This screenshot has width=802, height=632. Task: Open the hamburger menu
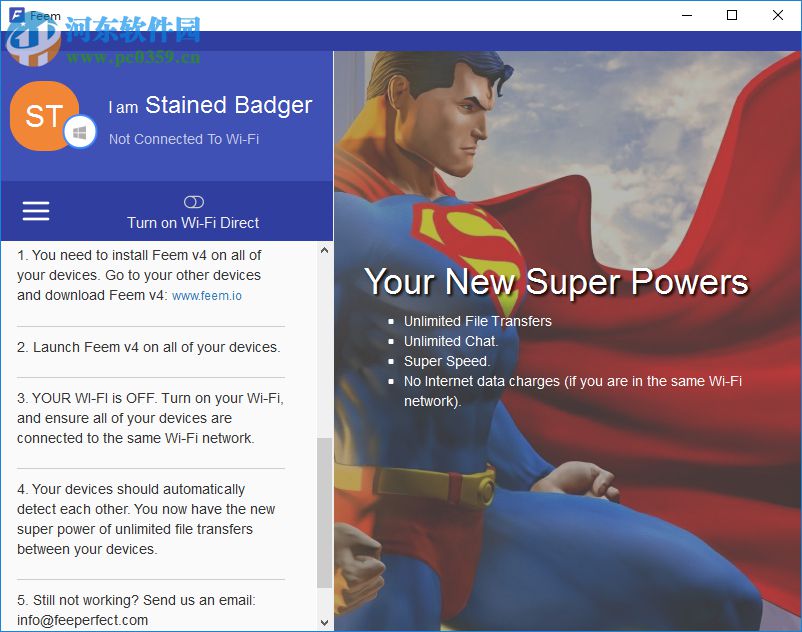tap(36, 211)
